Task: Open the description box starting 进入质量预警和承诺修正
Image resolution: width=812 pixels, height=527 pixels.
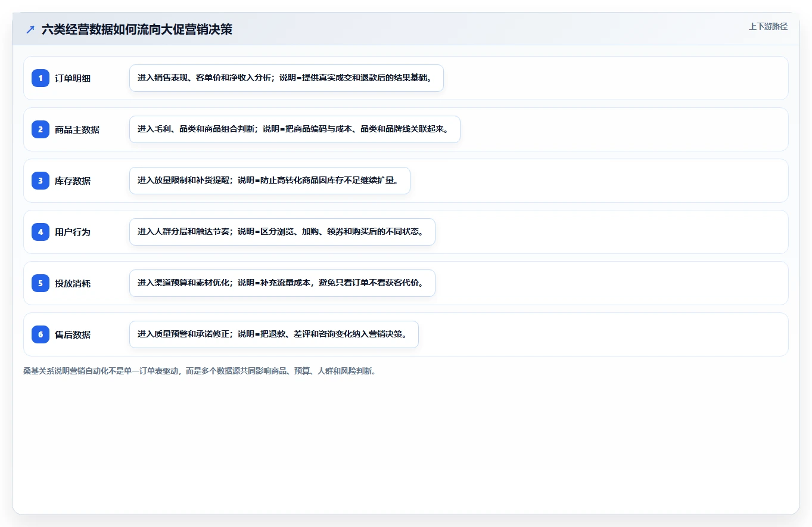Action: (274, 334)
